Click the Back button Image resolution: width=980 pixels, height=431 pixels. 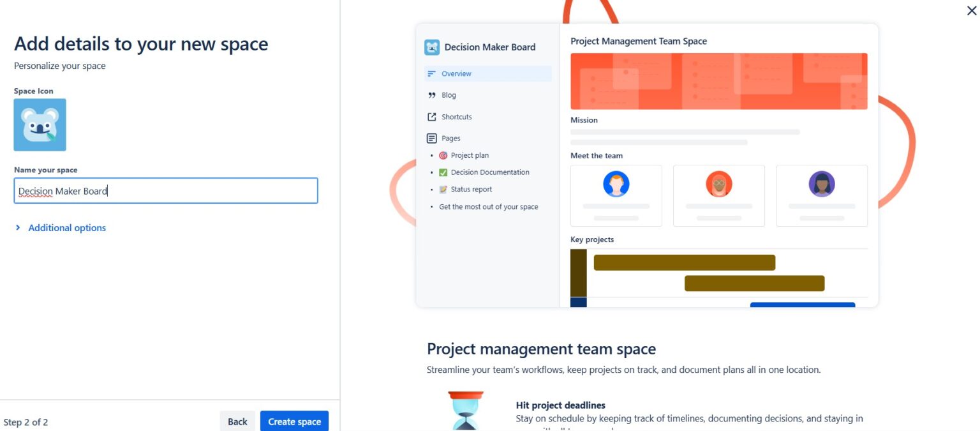coord(237,421)
